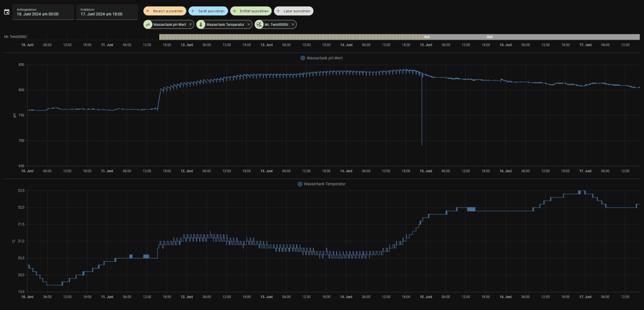Click the plus icon on Bereich auswählen
Screen dimensions: 644x310
pos(148,11)
